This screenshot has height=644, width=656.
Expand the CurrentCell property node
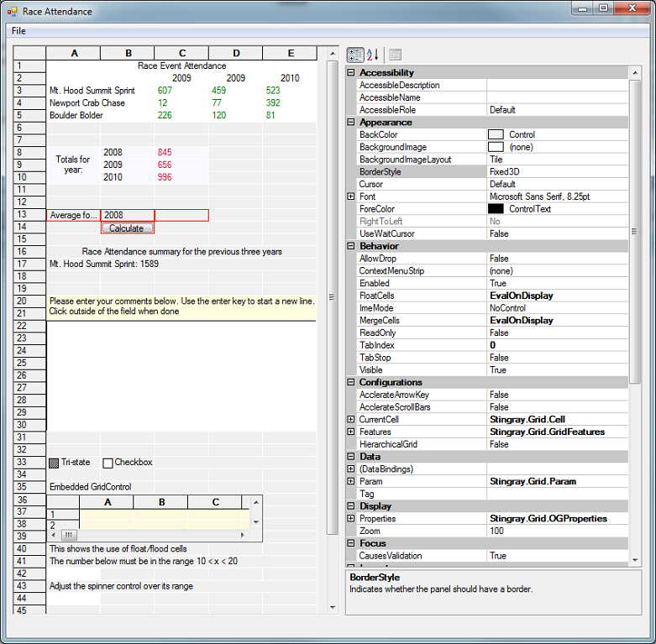pos(351,419)
